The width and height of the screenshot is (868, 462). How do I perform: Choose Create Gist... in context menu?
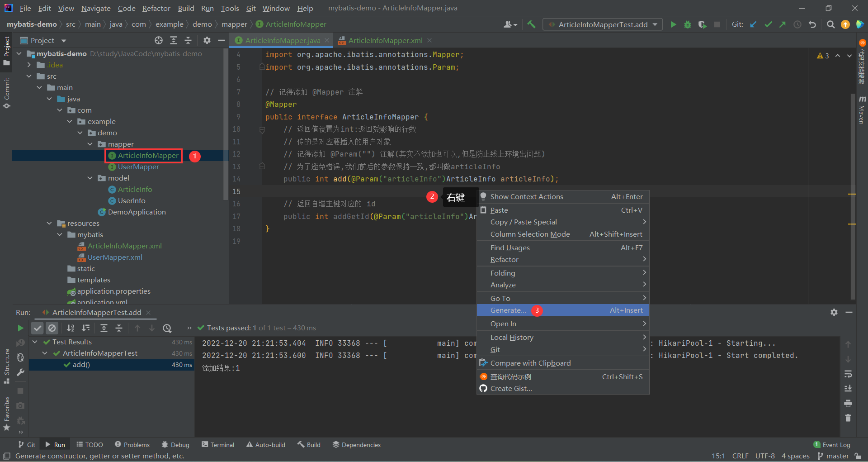coord(563,388)
